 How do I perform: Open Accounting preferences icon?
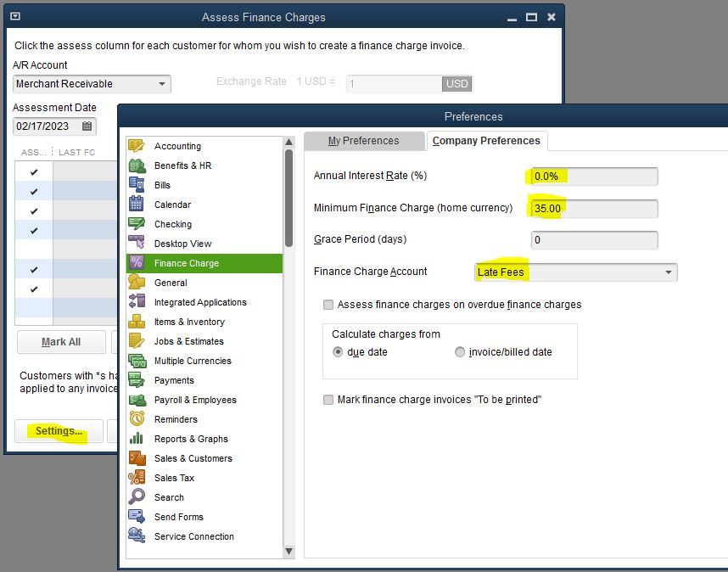tap(137, 146)
